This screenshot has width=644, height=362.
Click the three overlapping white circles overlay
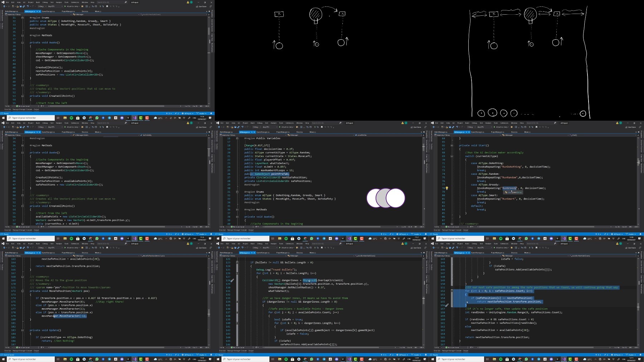pyautogui.click(x=386, y=198)
